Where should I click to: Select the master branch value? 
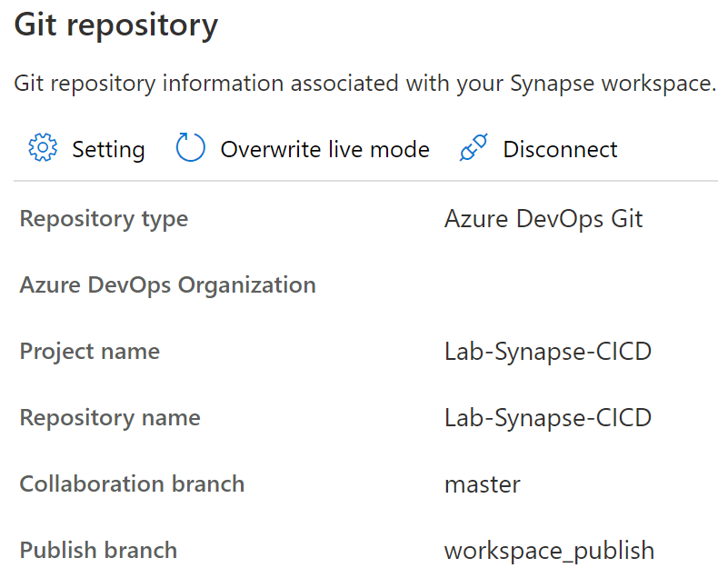click(x=483, y=484)
